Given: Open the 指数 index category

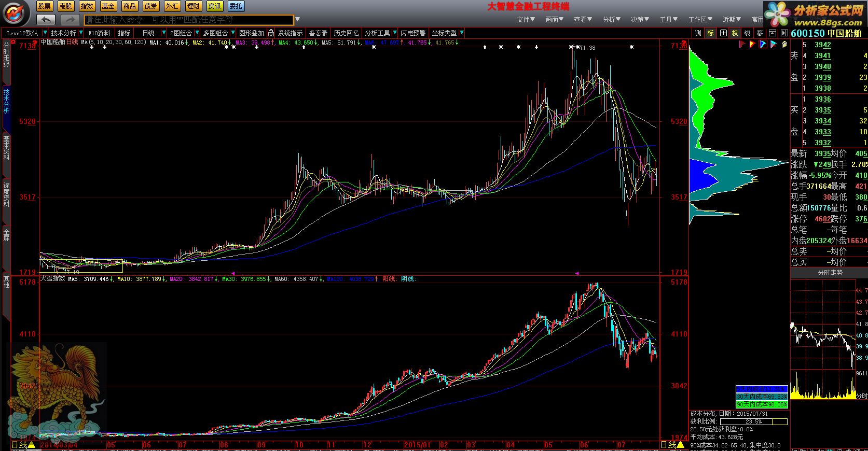Looking at the screenshot, I should coord(87,6).
